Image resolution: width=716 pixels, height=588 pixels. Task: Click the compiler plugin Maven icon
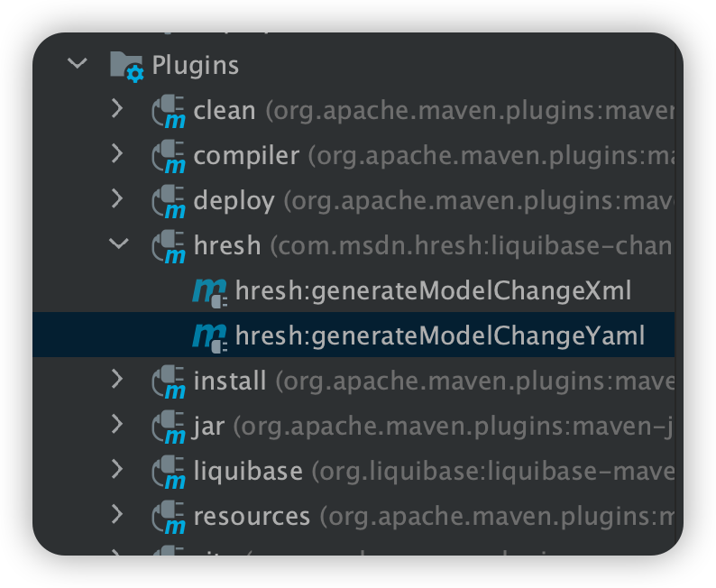click(x=169, y=157)
